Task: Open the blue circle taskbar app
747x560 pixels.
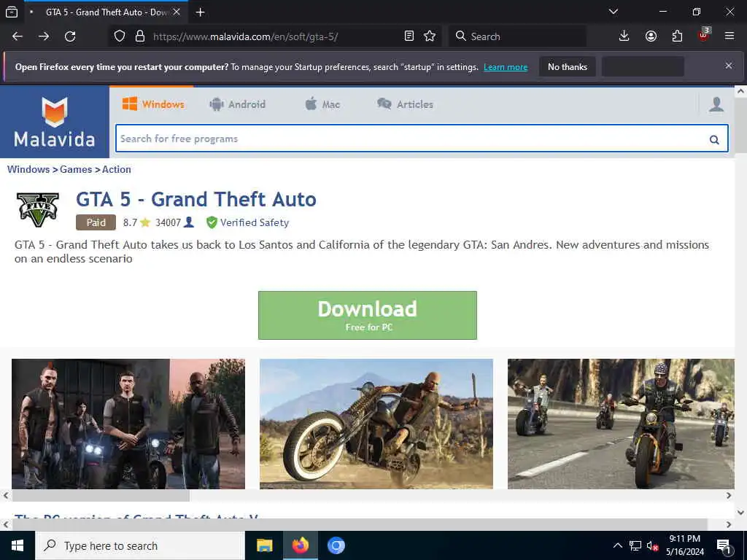Action: click(336, 545)
